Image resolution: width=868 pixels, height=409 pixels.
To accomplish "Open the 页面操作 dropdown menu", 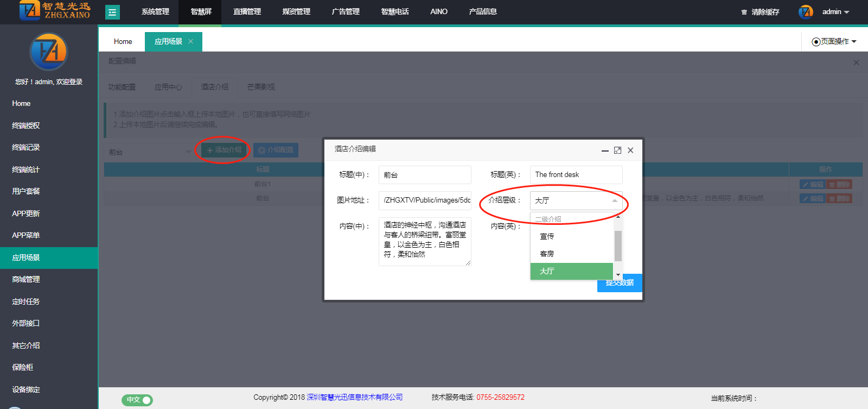I will 834,41.
